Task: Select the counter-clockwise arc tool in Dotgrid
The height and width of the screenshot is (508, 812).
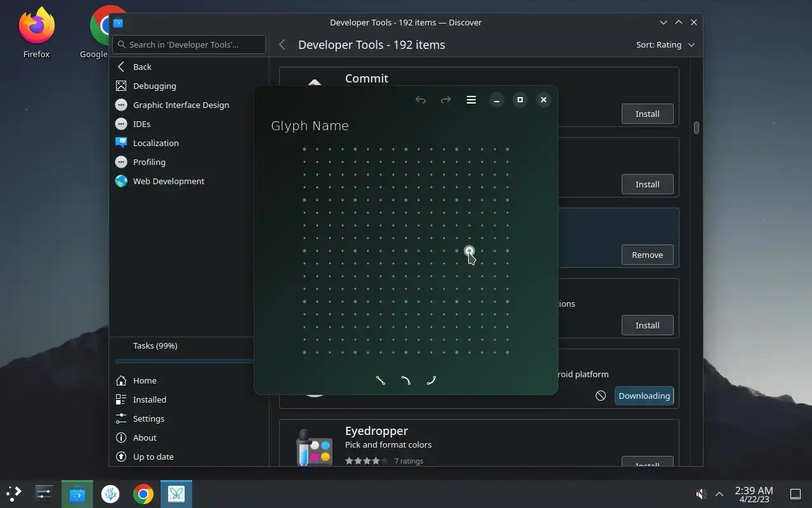Action: [x=431, y=380]
